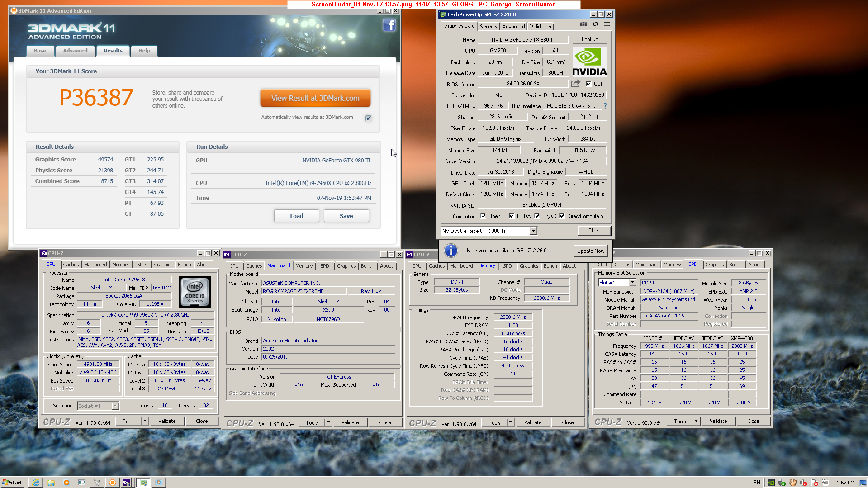Open CPU-Z socket selection dropdown
This screenshot has height=488, width=868.
pos(115,406)
